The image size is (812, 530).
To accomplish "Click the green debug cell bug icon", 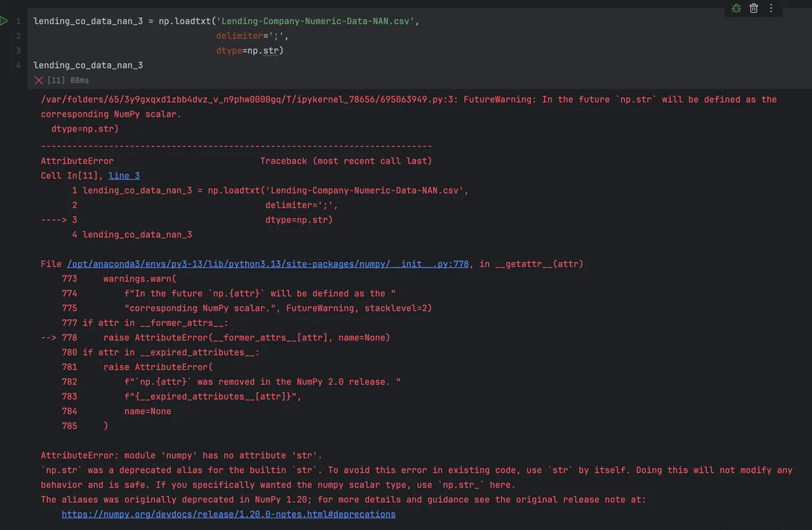I will point(736,8).
